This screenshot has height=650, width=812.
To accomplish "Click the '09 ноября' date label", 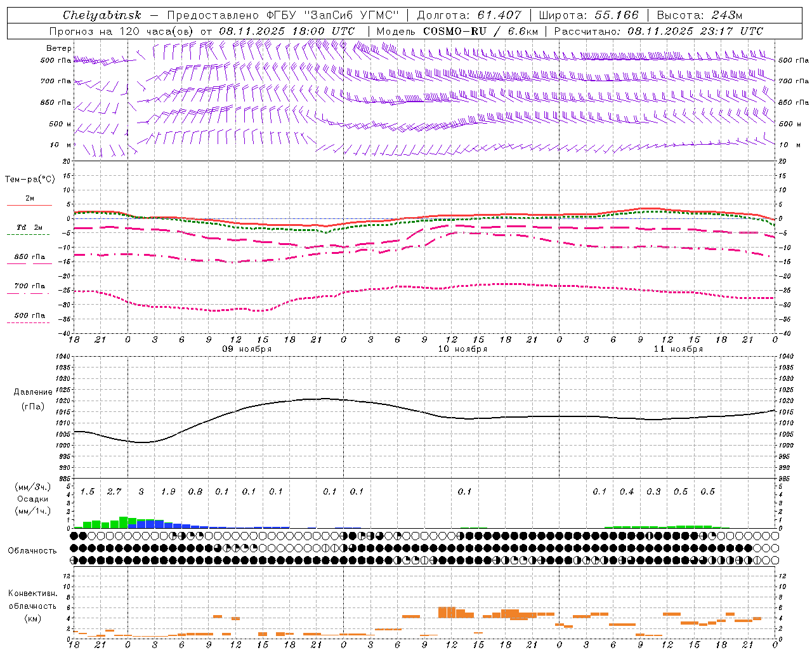I will (x=247, y=349).
